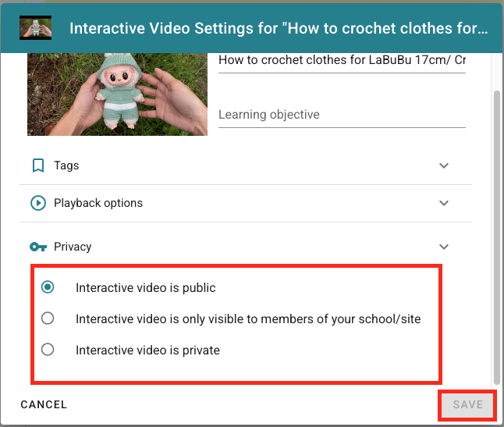This screenshot has width=504, height=427.
Task: Collapse the Privacy section chevron
Action: click(x=444, y=247)
